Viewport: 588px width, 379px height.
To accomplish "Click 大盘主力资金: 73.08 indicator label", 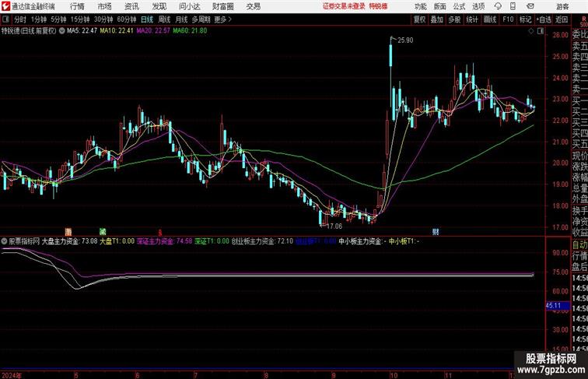I will [69, 241].
